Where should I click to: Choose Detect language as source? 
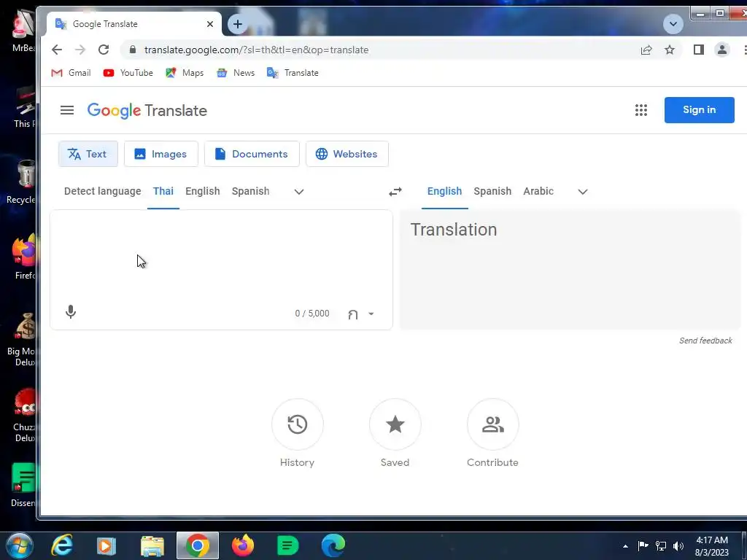point(102,191)
